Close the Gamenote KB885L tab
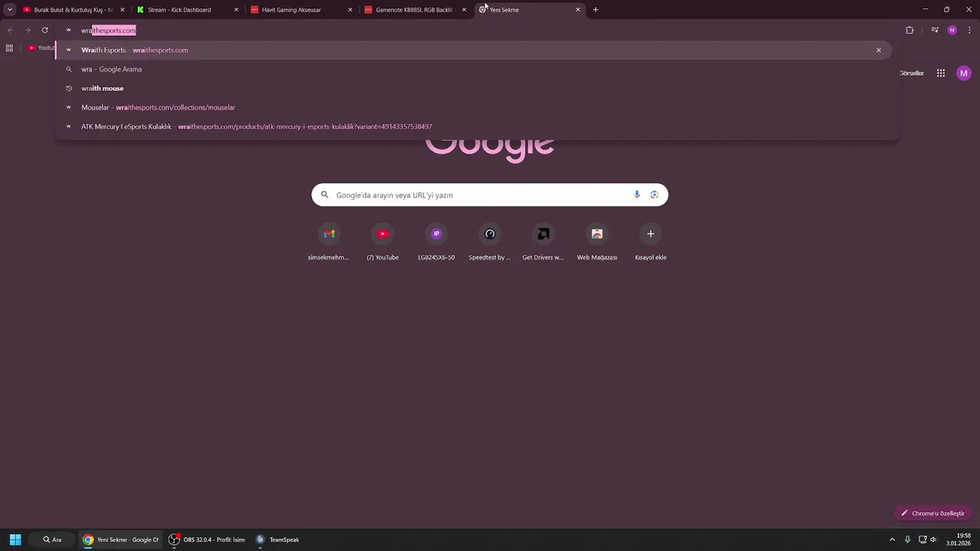 (x=464, y=10)
